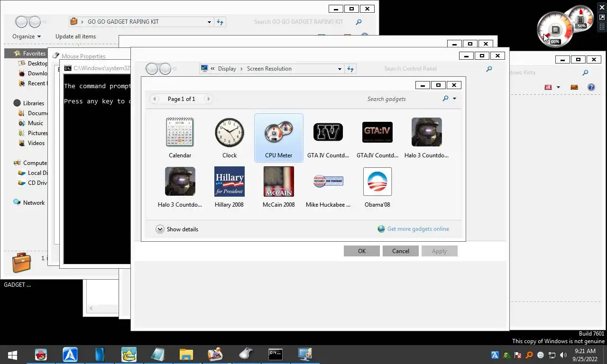Open the Explorer address bar dropdown arrow
This screenshot has height=364, width=607.
209,22
